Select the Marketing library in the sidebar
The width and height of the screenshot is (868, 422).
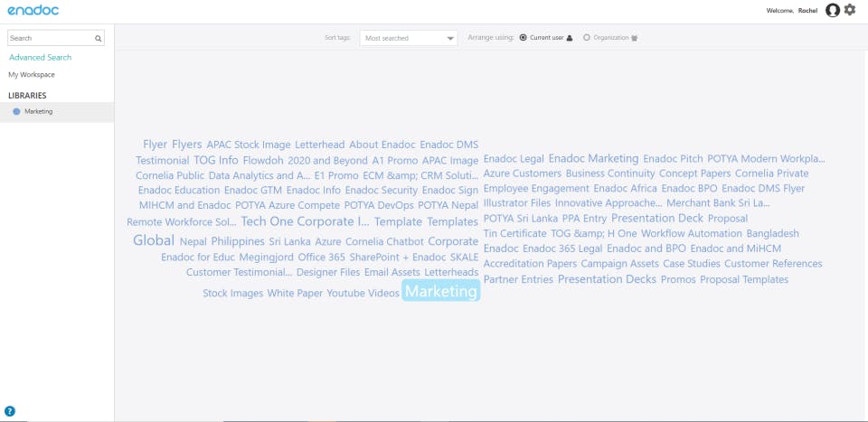[57, 112]
